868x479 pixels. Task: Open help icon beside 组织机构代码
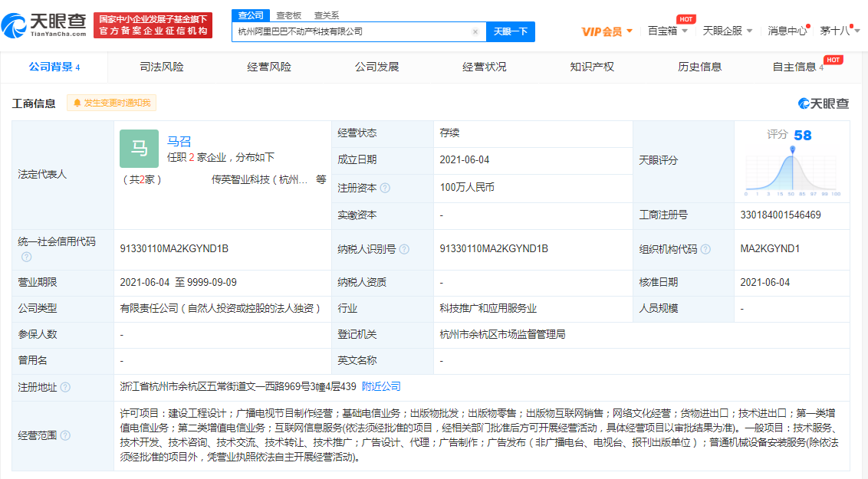point(705,249)
